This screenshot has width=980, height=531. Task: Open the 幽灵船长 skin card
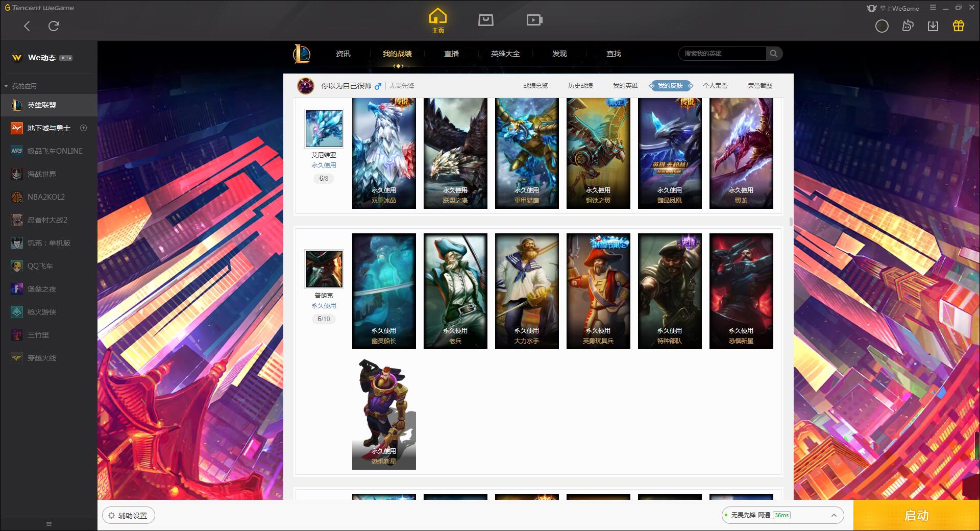[384, 291]
